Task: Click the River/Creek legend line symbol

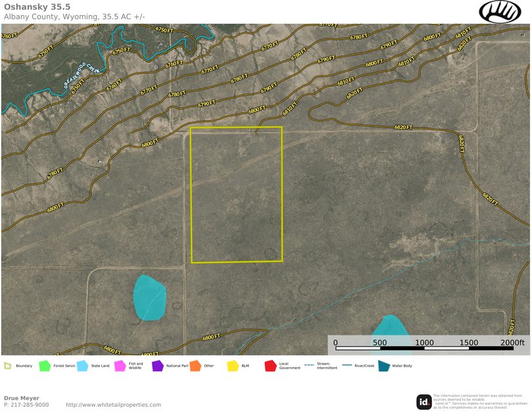Action: pos(347,365)
